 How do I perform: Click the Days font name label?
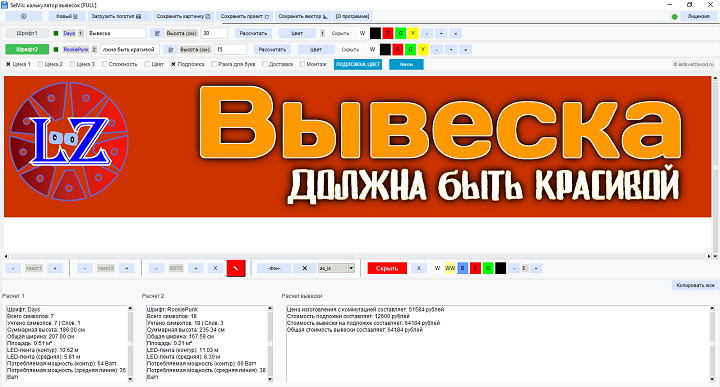pos(69,33)
